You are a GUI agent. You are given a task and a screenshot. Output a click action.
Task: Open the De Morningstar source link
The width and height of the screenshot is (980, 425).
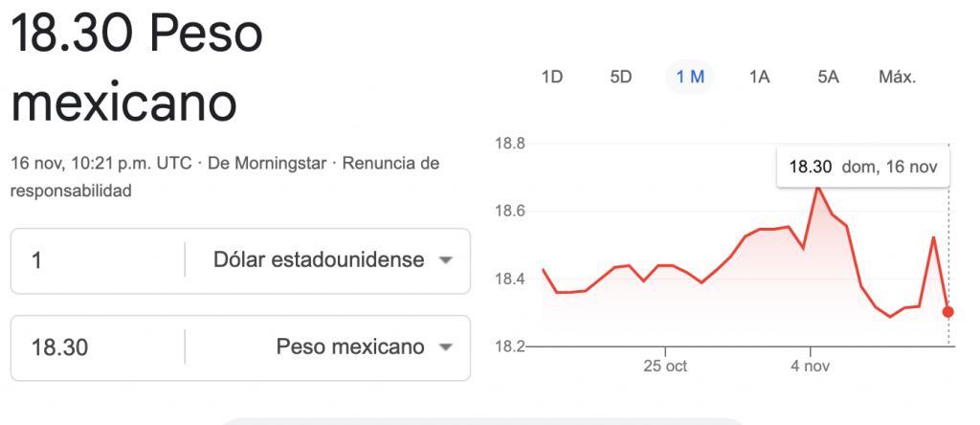(x=267, y=164)
